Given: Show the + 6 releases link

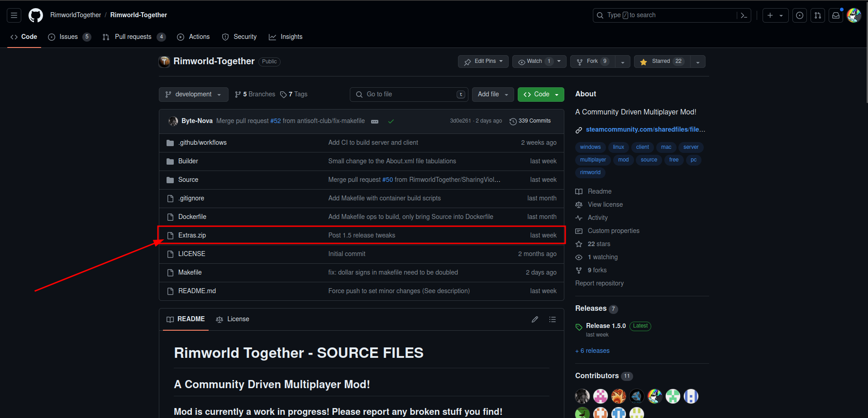Looking at the screenshot, I should click(x=592, y=351).
